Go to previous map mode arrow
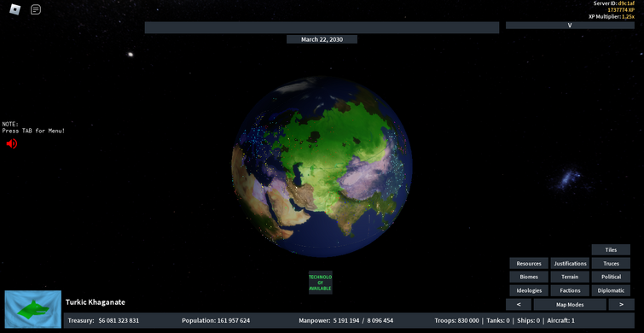 point(519,305)
